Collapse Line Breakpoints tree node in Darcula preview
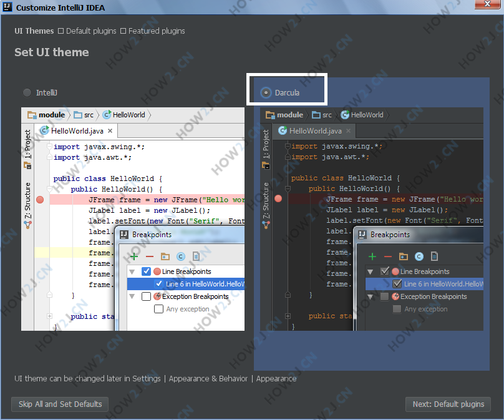 point(371,271)
